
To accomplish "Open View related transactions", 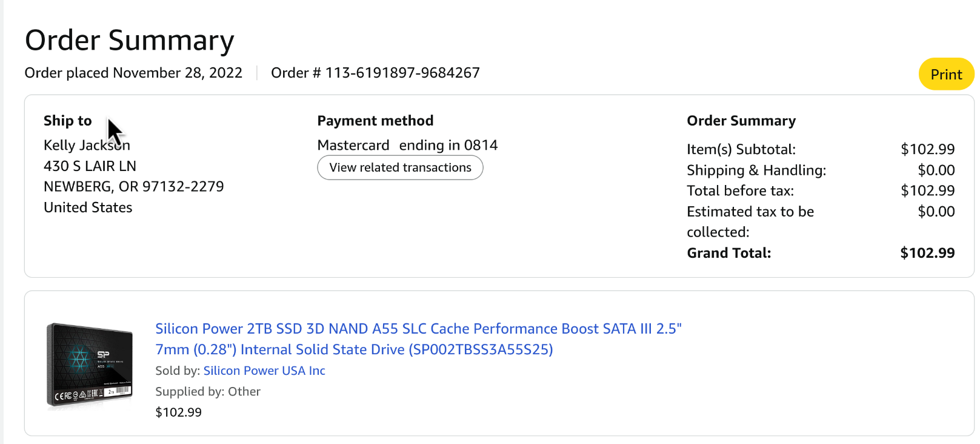I will click(400, 168).
